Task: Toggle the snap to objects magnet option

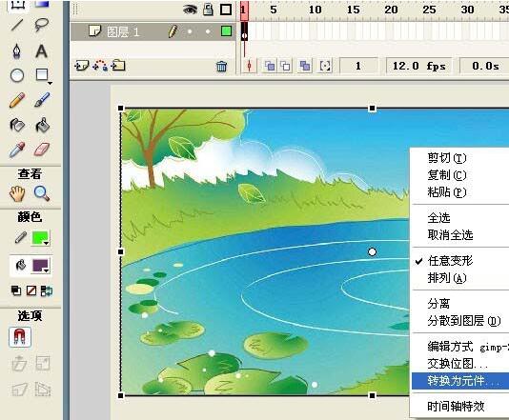Action: [x=20, y=337]
